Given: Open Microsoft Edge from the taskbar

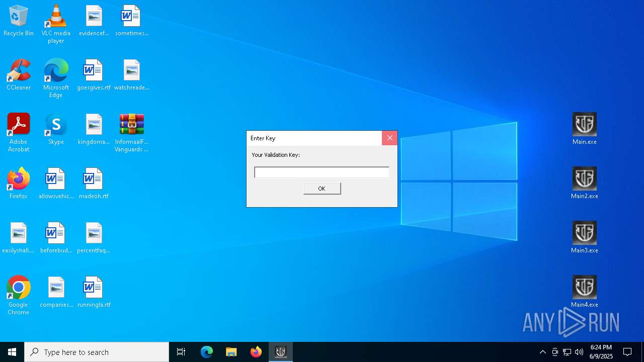Looking at the screenshot, I should coord(207,352).
